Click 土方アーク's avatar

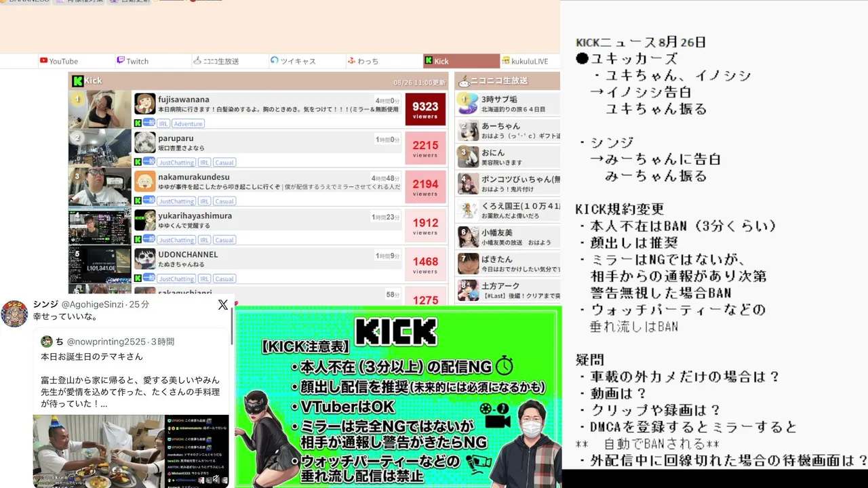point(469,289)
